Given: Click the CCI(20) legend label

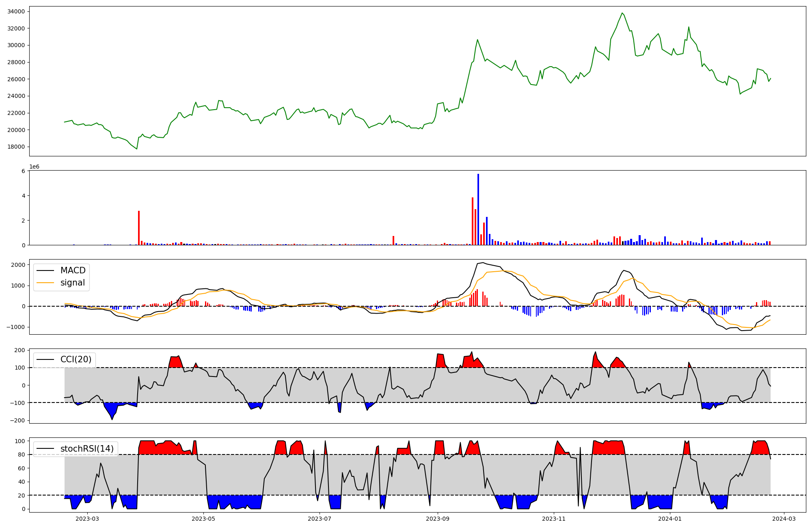Looking at the screenshot, I should (x=76, y=359).
